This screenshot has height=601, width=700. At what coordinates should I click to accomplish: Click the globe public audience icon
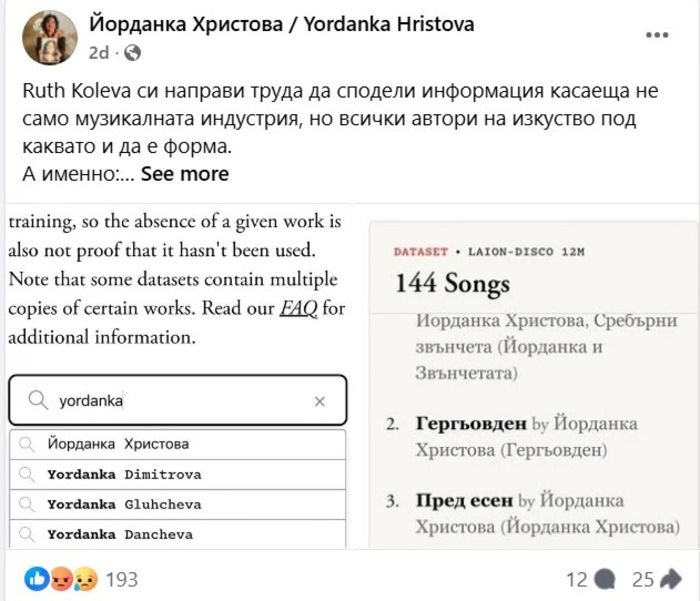[132, 53]
